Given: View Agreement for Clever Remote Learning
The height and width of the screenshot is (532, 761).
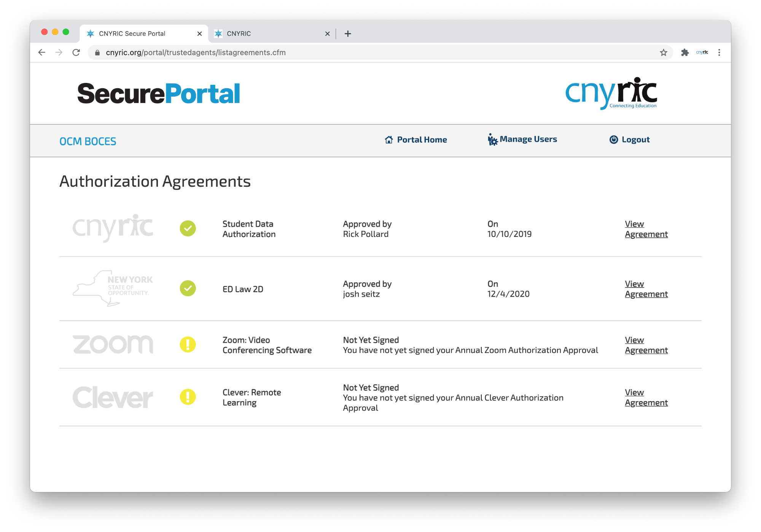Looking at the screenshot, I should tap(646, 397).
